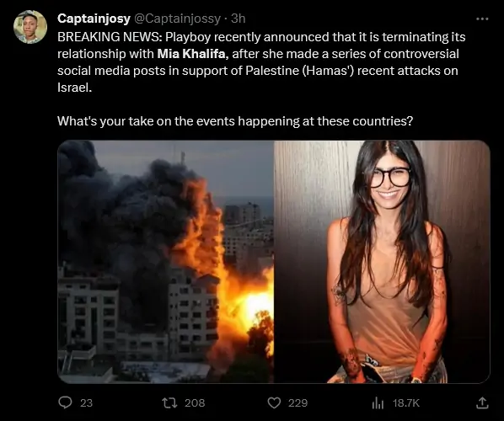The height and width of the screenshot is (421, 504).
Task: Click the bold Mia Khalifa text
Action: click(x=193, y=54)
